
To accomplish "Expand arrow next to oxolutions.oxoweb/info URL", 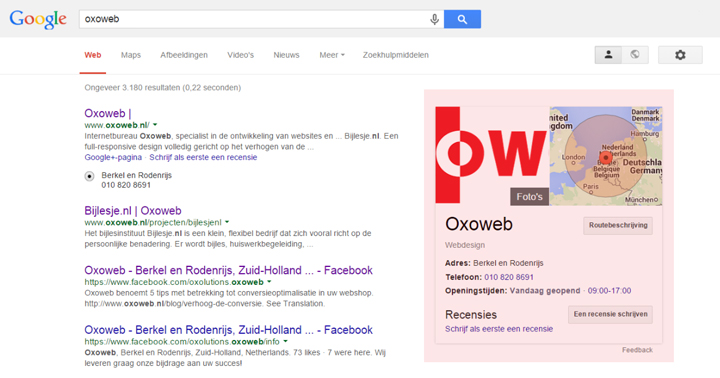I will (x=285, y=342).
